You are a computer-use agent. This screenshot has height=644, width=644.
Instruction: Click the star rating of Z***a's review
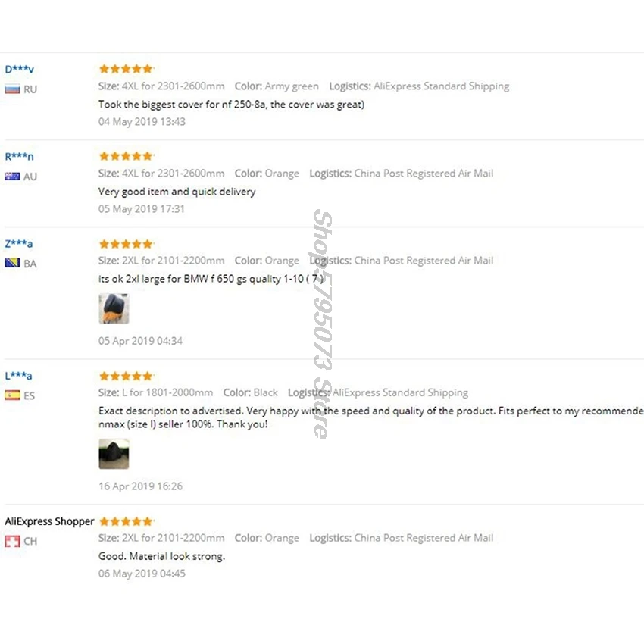click(x=126, y=244)
